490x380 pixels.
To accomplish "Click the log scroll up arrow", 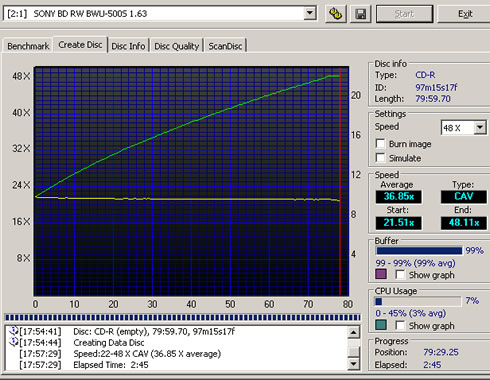I will 353,333.
